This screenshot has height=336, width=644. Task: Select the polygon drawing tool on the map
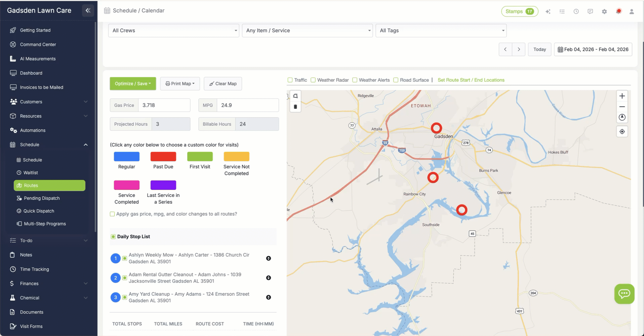click(x=295, y=96)
